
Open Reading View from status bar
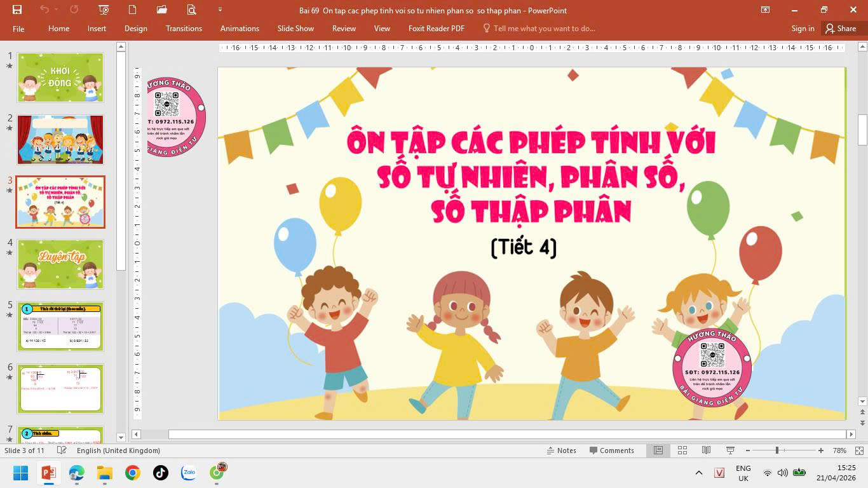pyautogui.click(x=706, y=451)
